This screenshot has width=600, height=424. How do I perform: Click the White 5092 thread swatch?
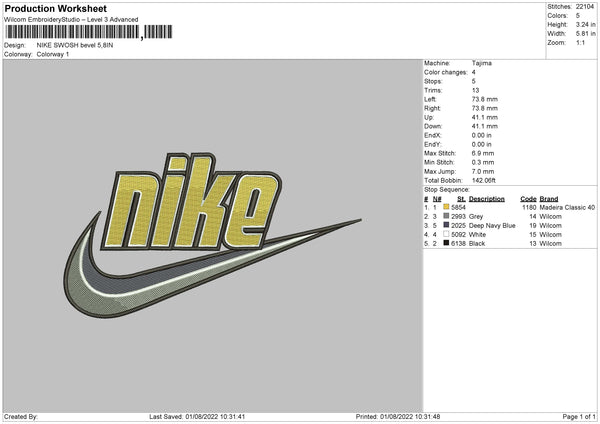446,234
